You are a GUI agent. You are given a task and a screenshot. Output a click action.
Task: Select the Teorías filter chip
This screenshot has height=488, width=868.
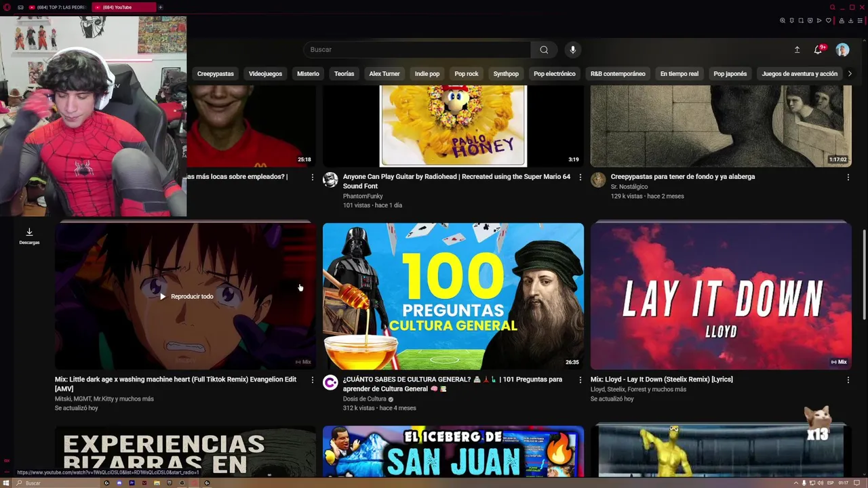(x=344, y=74)
